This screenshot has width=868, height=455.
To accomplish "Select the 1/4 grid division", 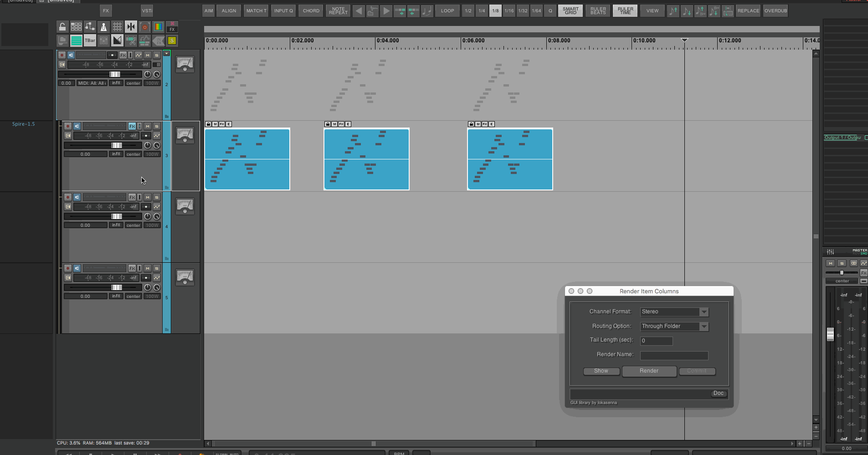I will [x=482, y=11].
